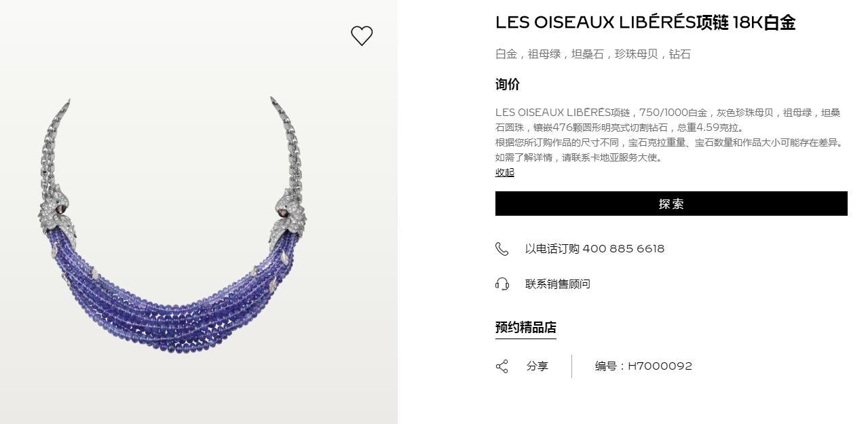Click the black 探索 button
The image size is (868, 424).
point(671,204)
